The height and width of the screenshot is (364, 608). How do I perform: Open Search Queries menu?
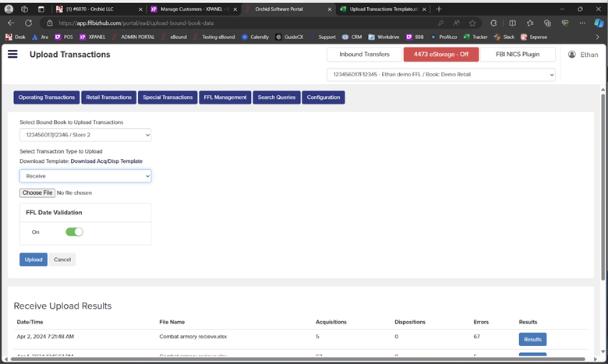pos(277,97)
